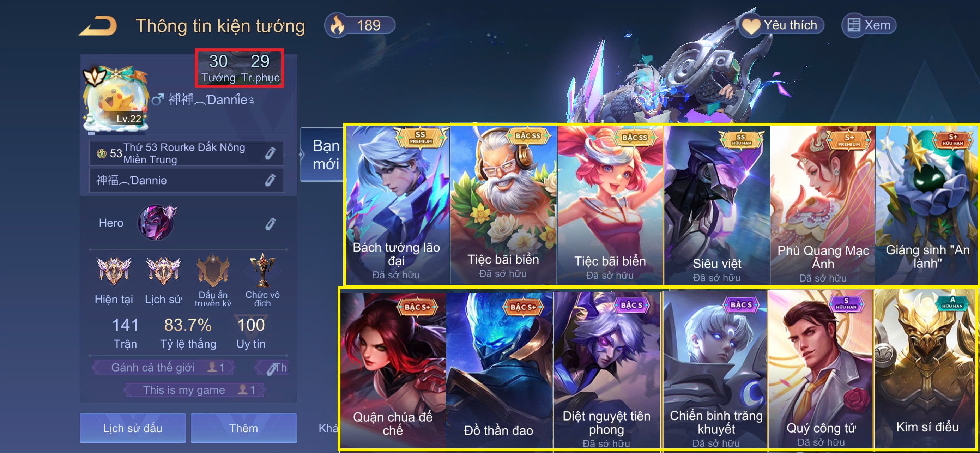Click the Chức vô địch trophy icon
The image size is (980, 453).
(x=262, y=271)
